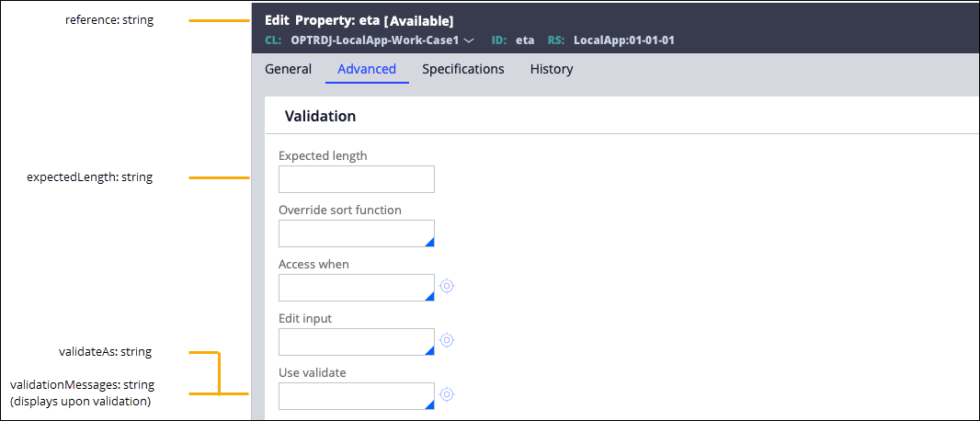Open rule icon beside Edit input field

(447, 340)
